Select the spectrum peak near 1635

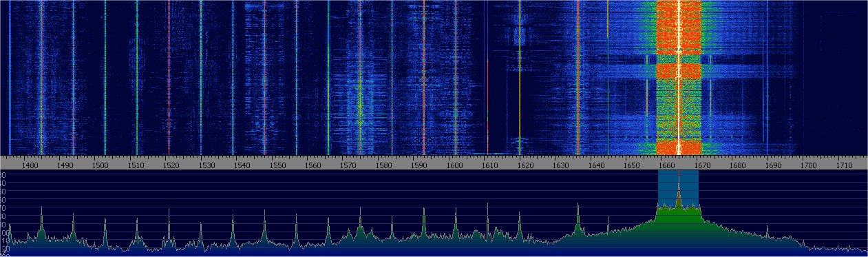(578, 215)
